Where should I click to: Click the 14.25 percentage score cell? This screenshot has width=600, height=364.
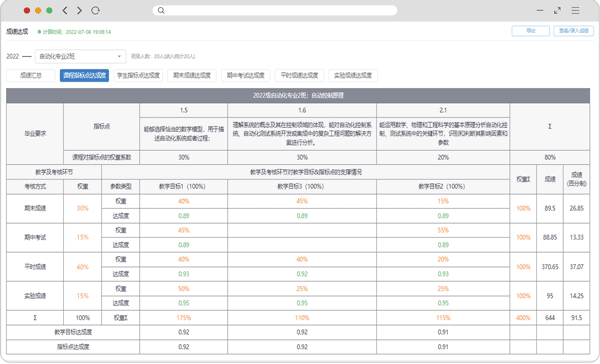coord(577,296)
